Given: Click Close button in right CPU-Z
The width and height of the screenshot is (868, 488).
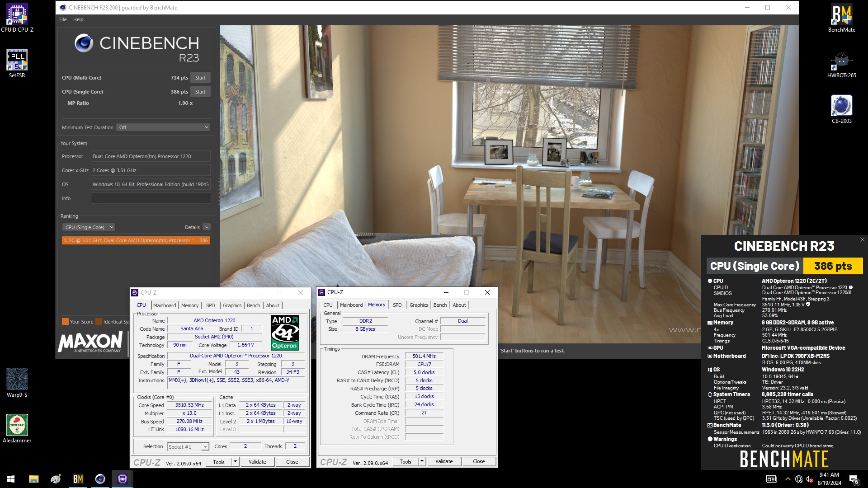Looking at the screenshot, I should coord(479,461).
